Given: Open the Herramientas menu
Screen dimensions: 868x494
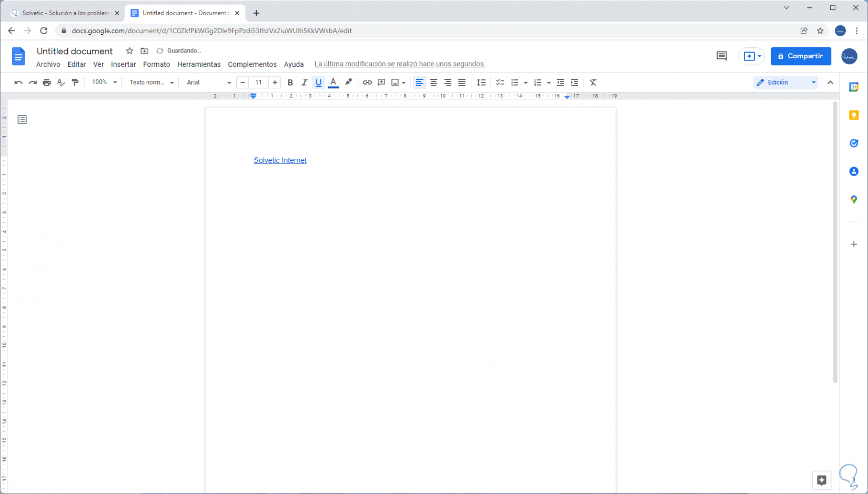Looking at the screenshot, I should 199,64.
